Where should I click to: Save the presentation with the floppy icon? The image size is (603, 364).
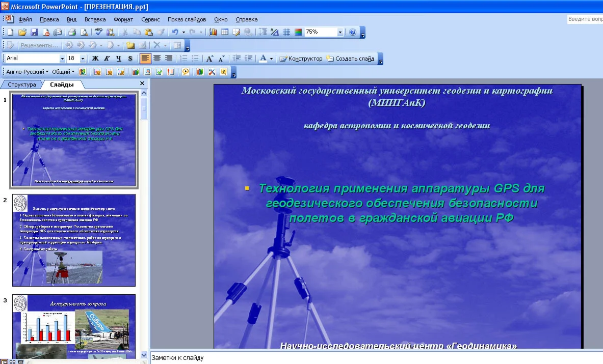tap(34, 32)
